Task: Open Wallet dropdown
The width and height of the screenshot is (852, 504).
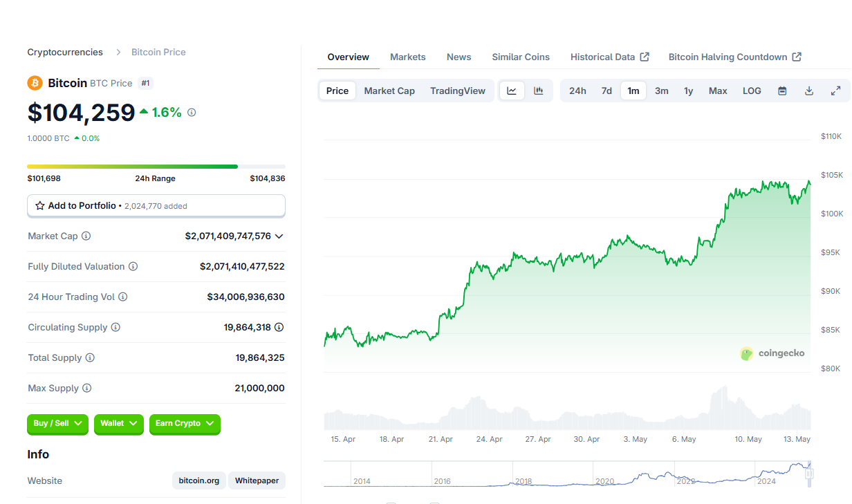Action: 119,424
